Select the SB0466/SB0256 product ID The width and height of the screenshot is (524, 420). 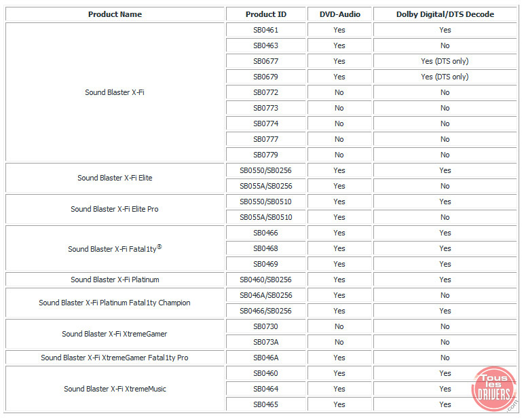pyautogui.click(x=265, y=311)
